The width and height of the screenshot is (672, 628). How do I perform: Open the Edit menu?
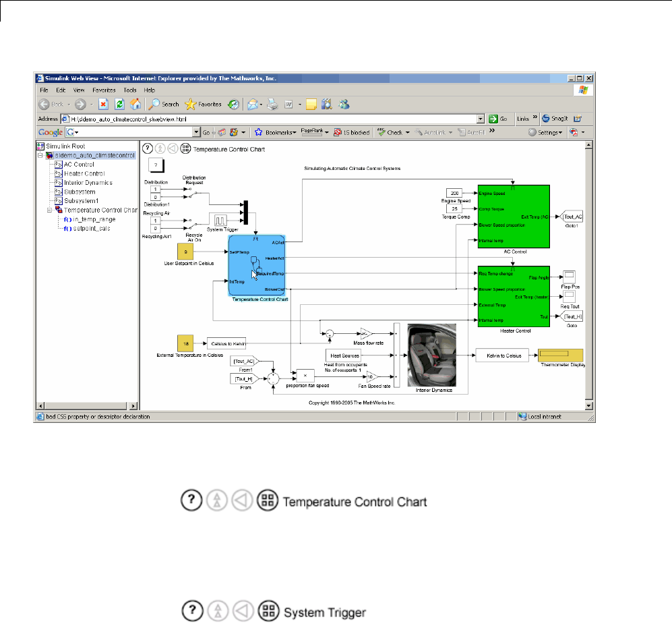(61, 90)
